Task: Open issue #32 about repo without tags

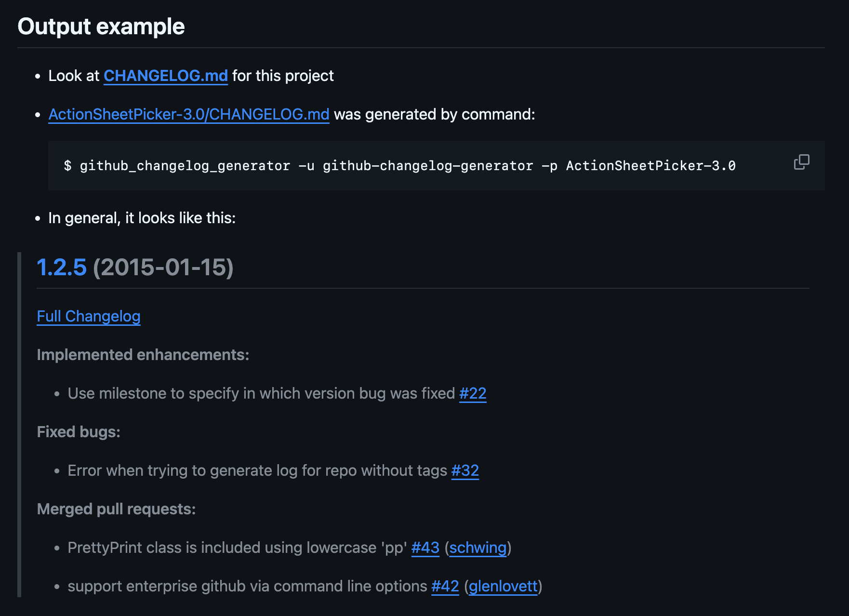Action: pyautogui.click(x=464, y=470)
